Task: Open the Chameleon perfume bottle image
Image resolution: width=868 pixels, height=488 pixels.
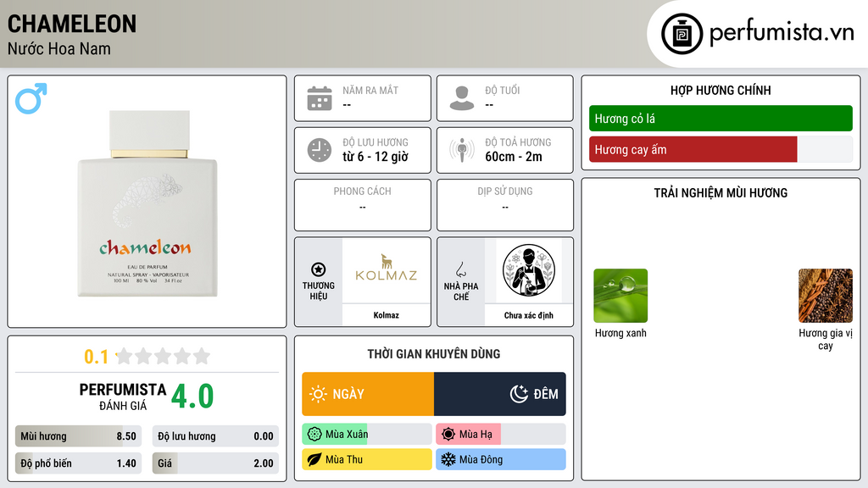Action: click(x=147, y=203)
